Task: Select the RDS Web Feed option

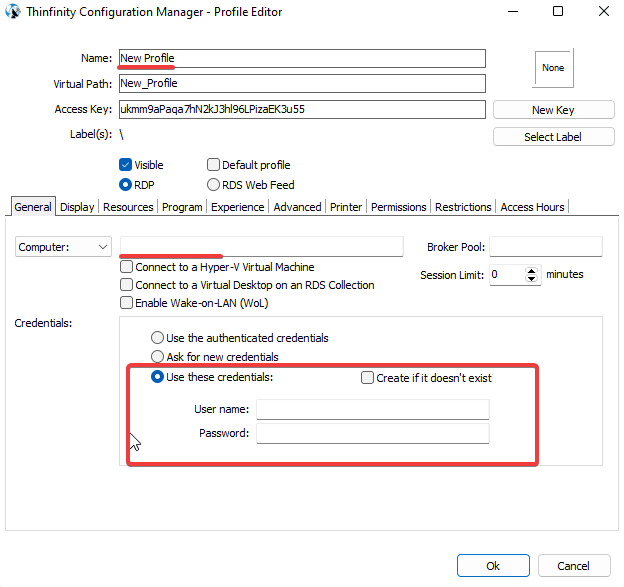Action: point(213,185)
